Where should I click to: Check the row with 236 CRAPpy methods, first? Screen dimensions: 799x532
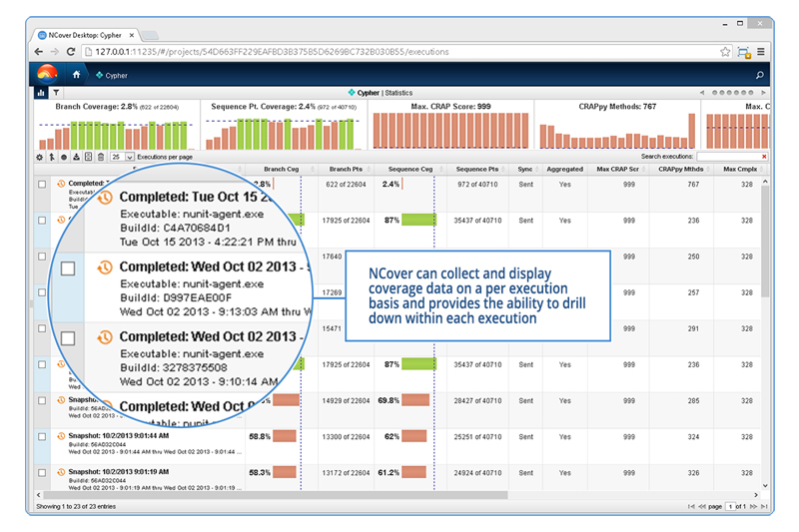click(x=42, y=221)
